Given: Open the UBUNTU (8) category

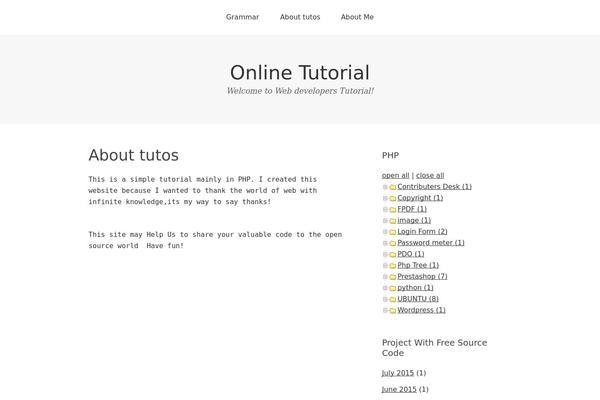Looking at the screenshot, I should 418,299.
